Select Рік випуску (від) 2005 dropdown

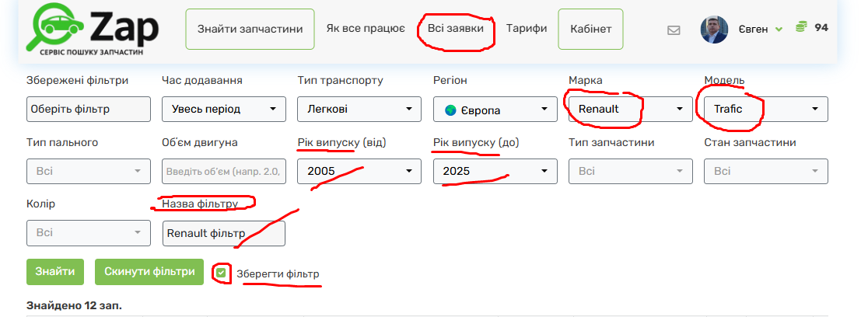tap(359, 171)
